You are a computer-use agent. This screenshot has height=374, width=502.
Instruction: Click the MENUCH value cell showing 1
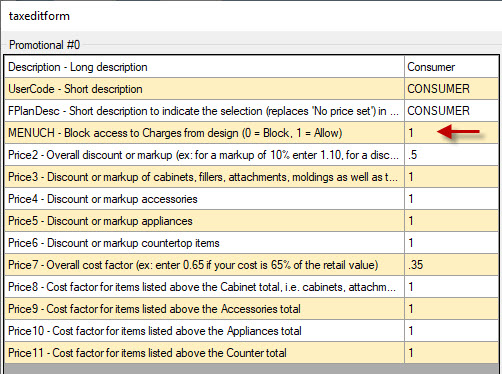coord(451,133)
